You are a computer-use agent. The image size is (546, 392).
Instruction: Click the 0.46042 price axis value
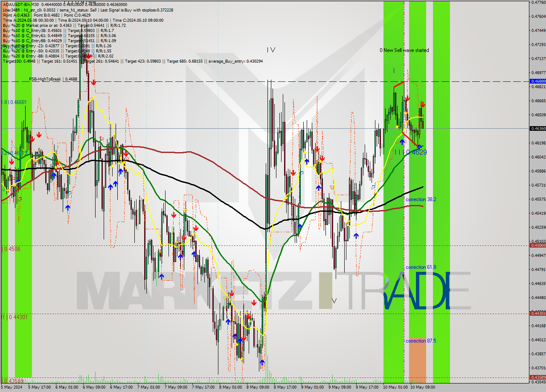538,157
